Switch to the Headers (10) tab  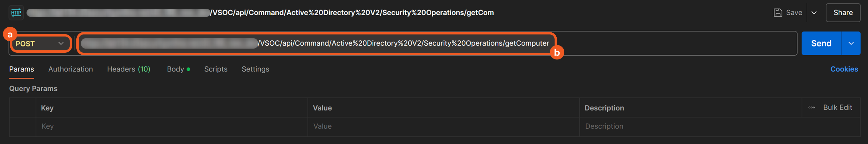(x=128, y=69)
